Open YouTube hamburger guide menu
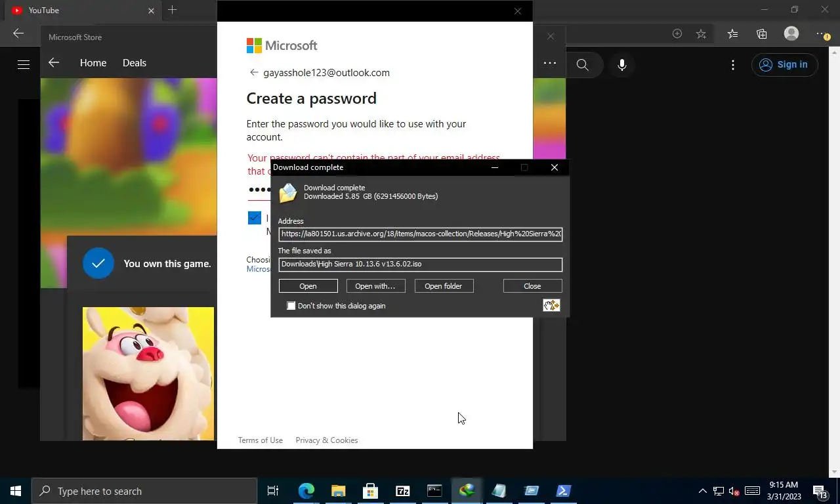The height and width of the screenshot is (504, 840). [24, 64]
